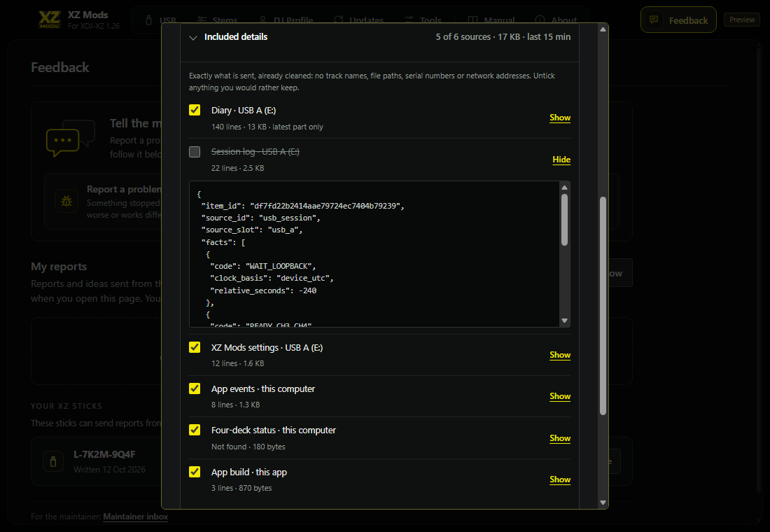
Task: Click the dialog scrollbar up arrow
Action: coord(603,29)
